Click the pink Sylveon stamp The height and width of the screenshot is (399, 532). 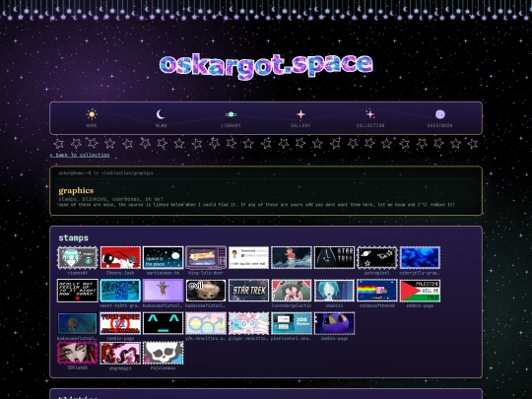[x=248, y=324]
